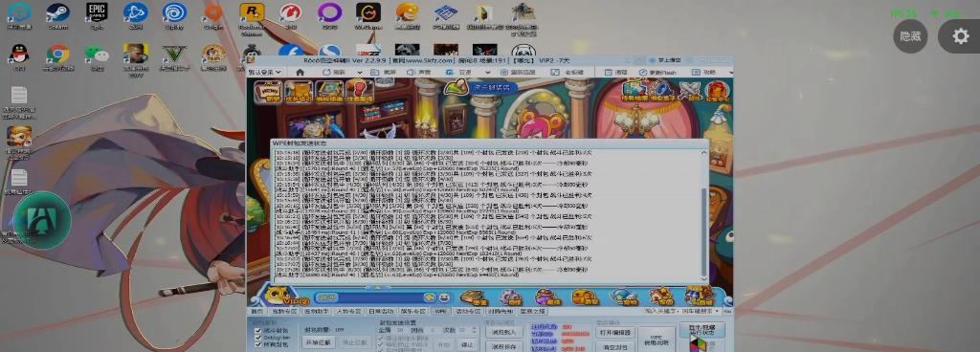Click the 停止 stop sending button
The width and height of the screenshot is (980, 352).
tap(466, 344)
